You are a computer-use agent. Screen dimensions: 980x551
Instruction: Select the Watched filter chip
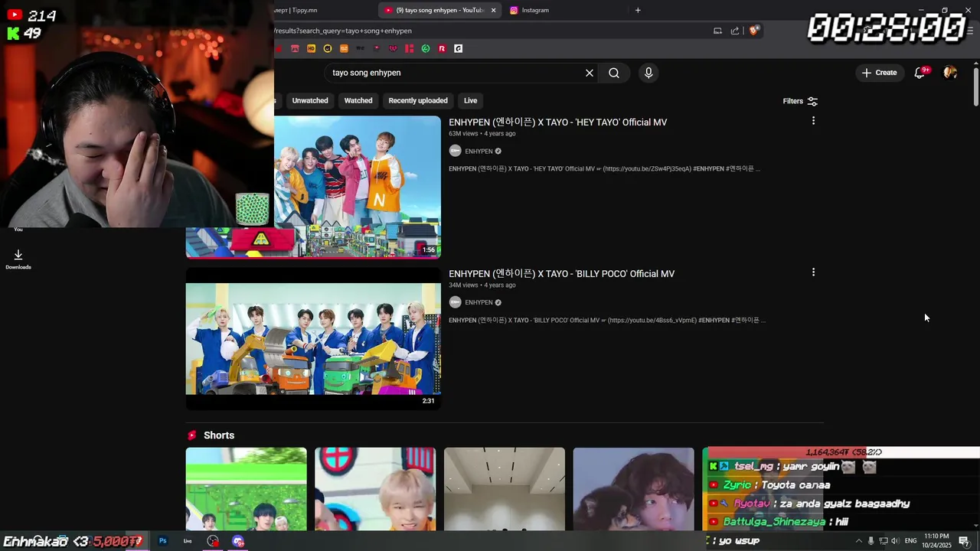pos(358,100)
